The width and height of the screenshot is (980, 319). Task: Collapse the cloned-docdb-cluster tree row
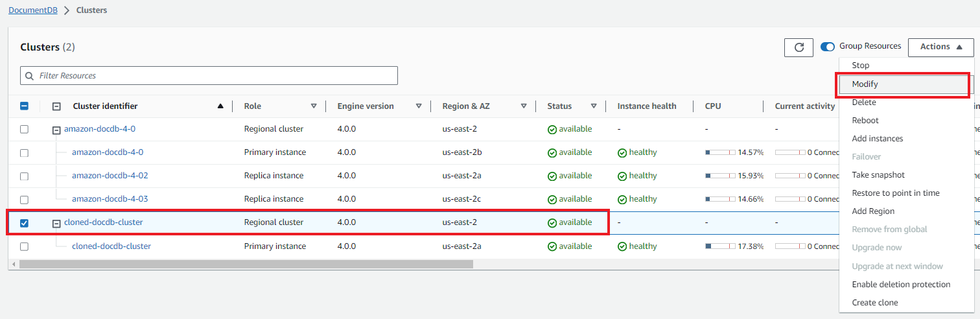click(56, 223)
